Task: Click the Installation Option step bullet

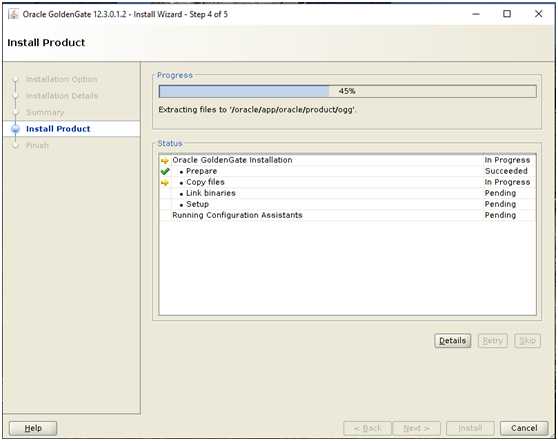Action: 15,79
